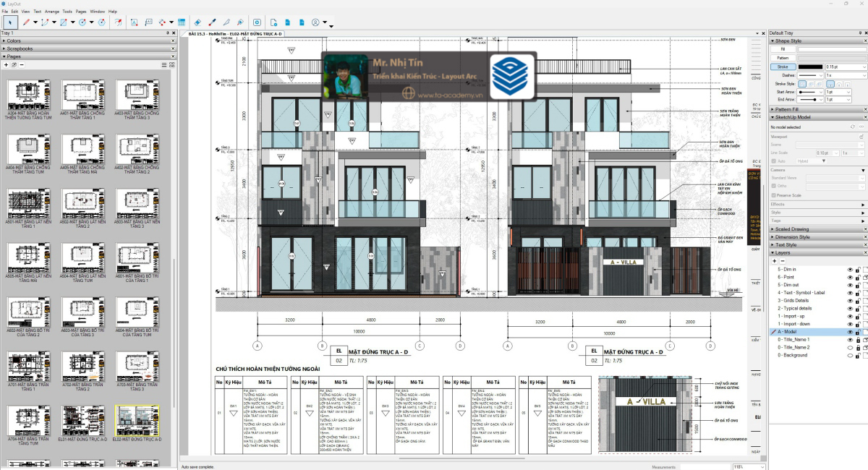Select the Split tool

coord(227,22)
